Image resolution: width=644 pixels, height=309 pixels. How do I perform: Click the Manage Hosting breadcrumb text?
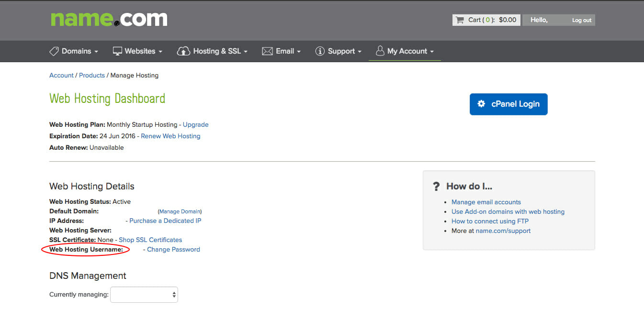point(135,76)
